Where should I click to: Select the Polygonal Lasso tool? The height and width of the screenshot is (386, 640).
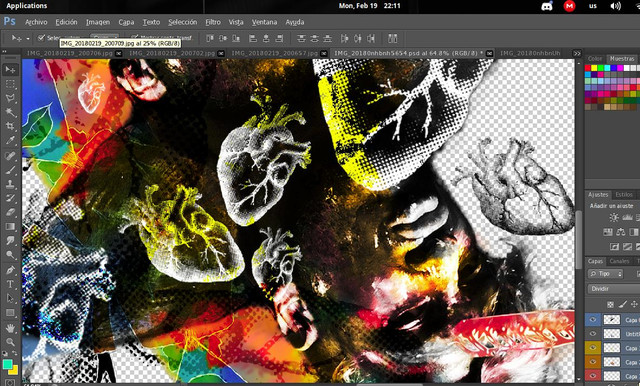tap(10, 98)
